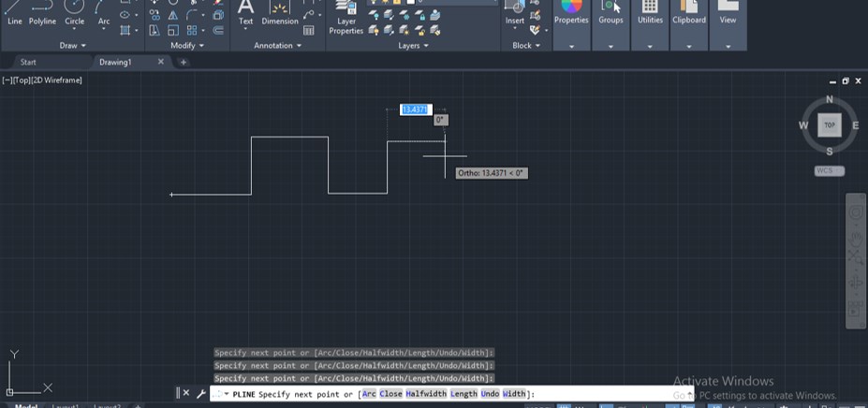This screenshot has height=408, width=868.
Task: Open Layer Properties manager
Action: click(x=346, y=18)
